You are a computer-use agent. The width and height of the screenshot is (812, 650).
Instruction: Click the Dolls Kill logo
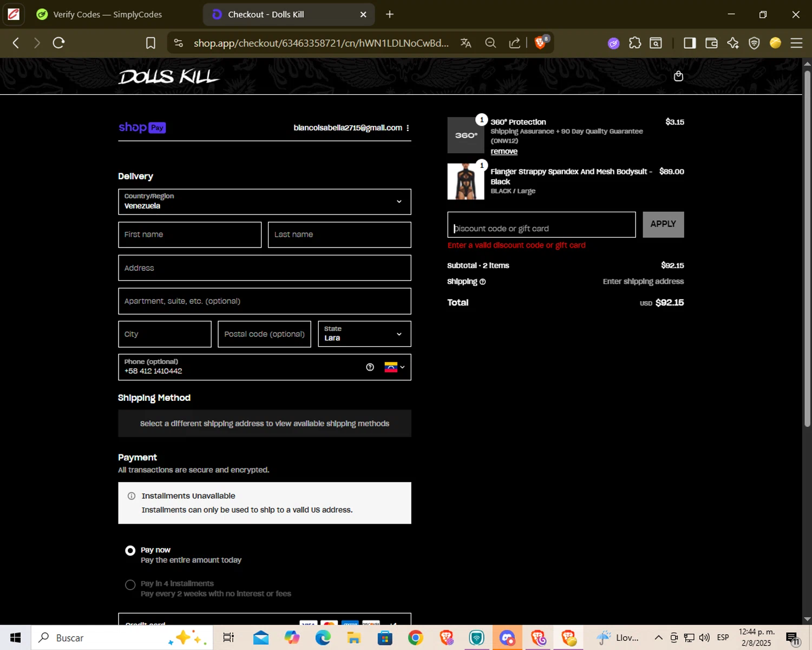[168, 77]
